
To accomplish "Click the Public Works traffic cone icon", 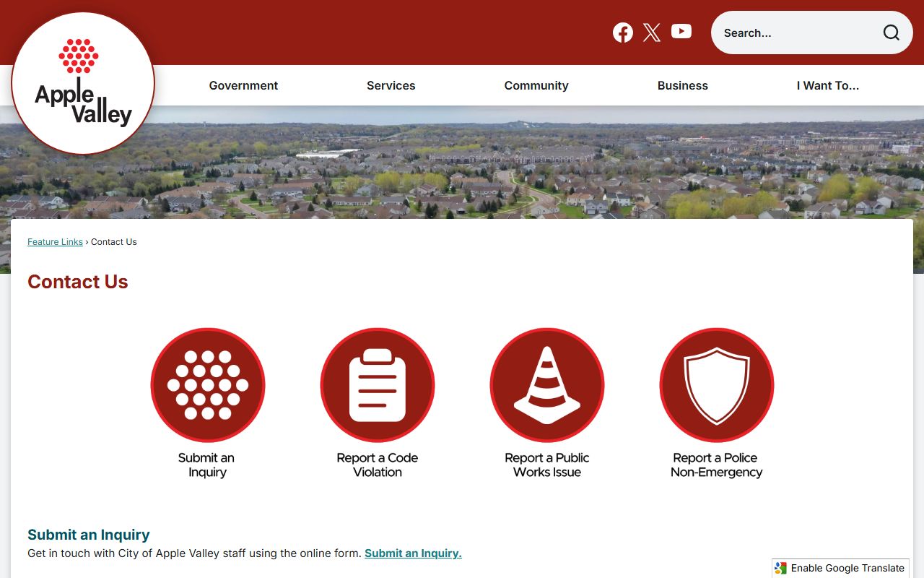I will (547, 385).
